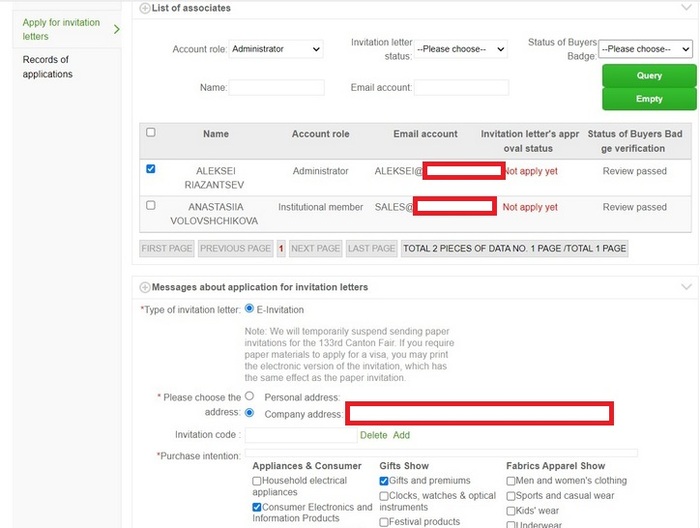Select the Personal address radio button
Image resolution: width=700 pixels, height=528 pixels.
click(x=249, y=397)
